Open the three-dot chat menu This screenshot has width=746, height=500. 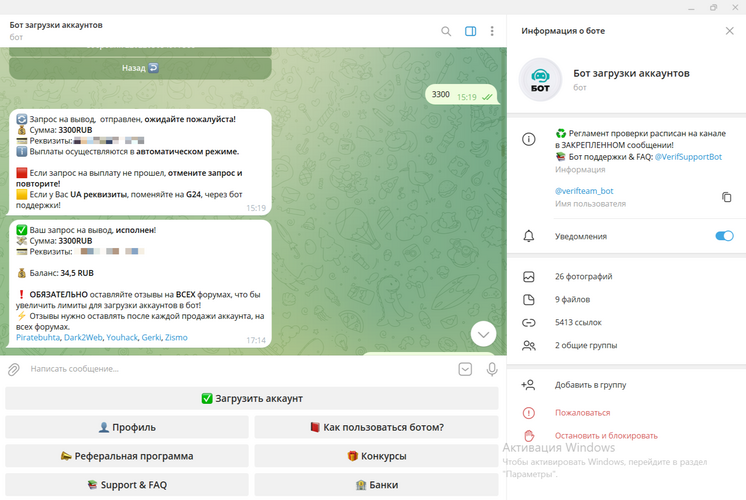(x=492, y=31)
